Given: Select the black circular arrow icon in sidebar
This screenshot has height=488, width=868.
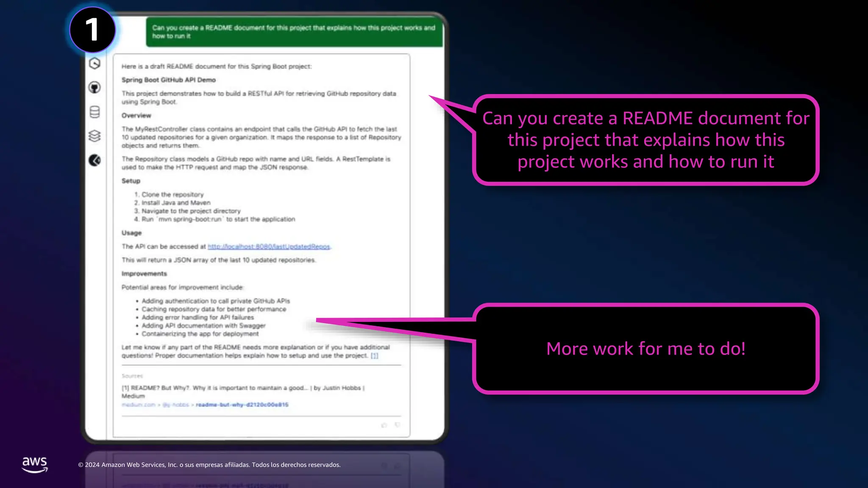Looking at the screenshot, I should pyautogui.click(x=95, y=161).
